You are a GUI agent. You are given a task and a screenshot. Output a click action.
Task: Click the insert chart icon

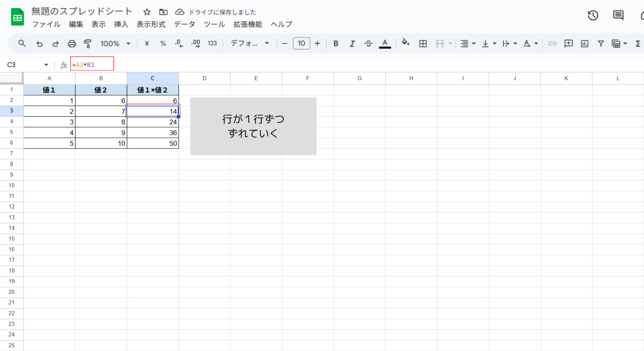pos(584,44)
